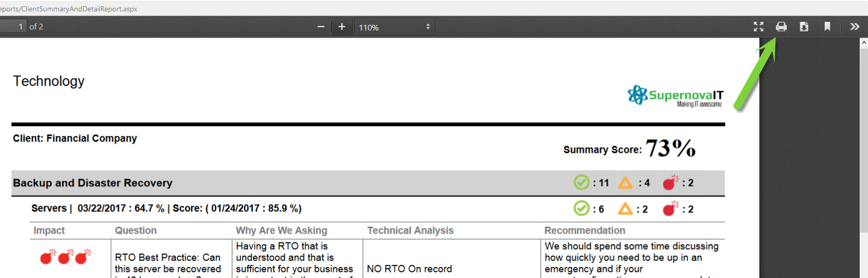Click the Print icon in PDF toolbar
This screenshot has height=278, width=868.
(781, 26)
